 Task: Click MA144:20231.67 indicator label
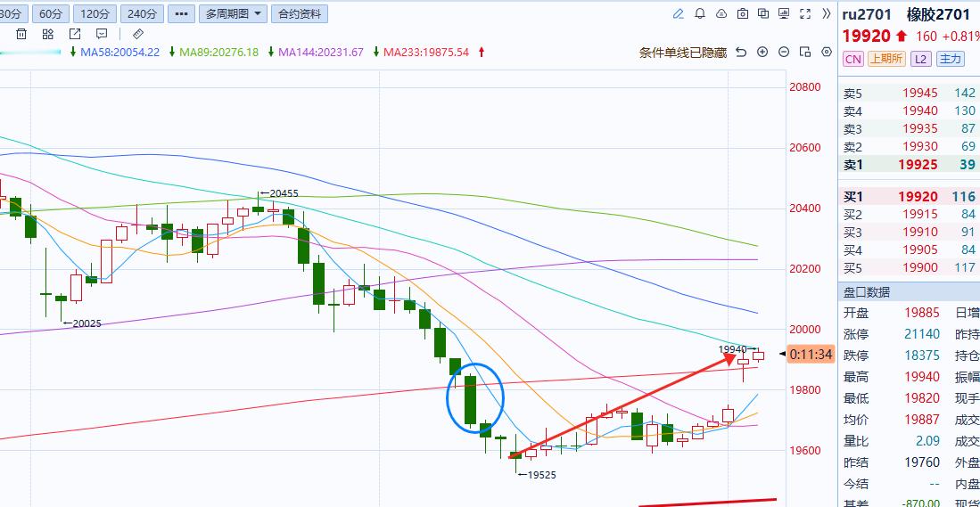[x=321, y=53]
